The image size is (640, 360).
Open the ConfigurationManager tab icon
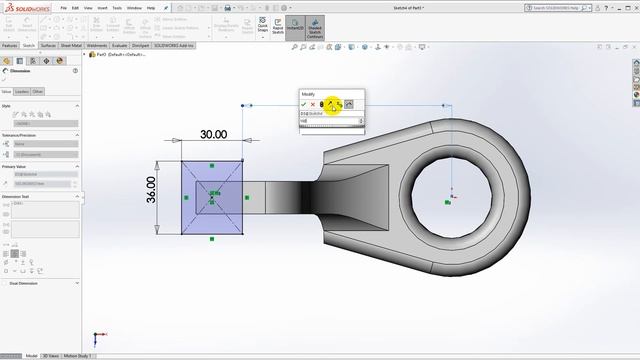pyautogui.click(x=33, y=61)
